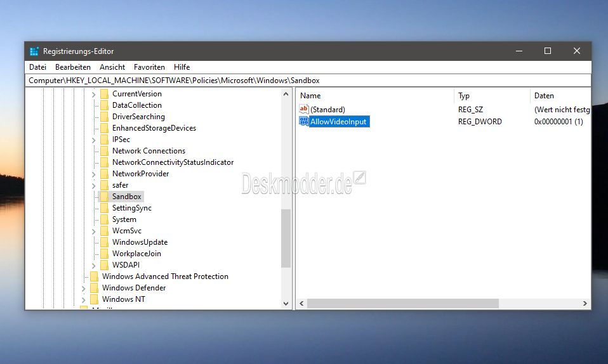
Task: Click values pane scroll right arrow
Action: click(585, 304)
